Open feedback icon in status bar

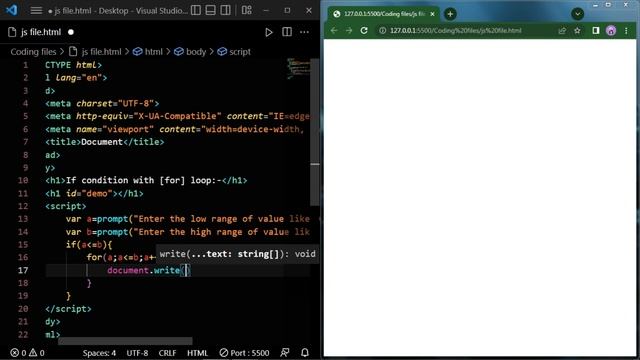(x=285, y=353)
